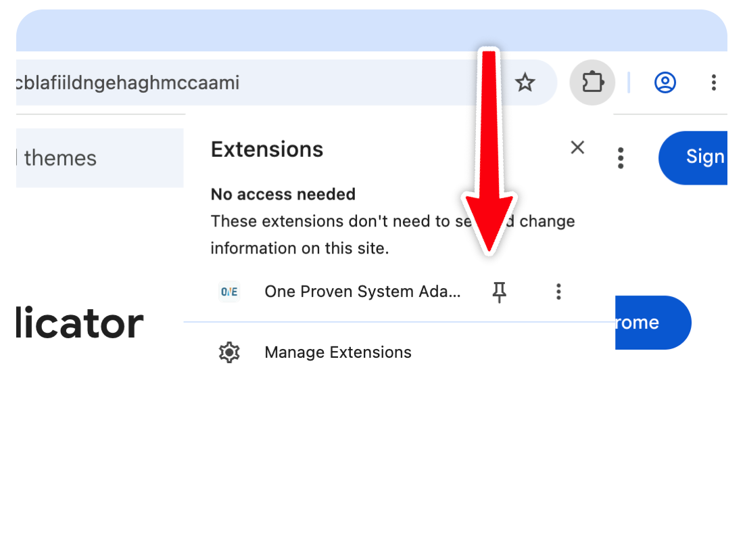Open the Extensions puzzle-piece toolbar button
745x560 pixels.
592,83
